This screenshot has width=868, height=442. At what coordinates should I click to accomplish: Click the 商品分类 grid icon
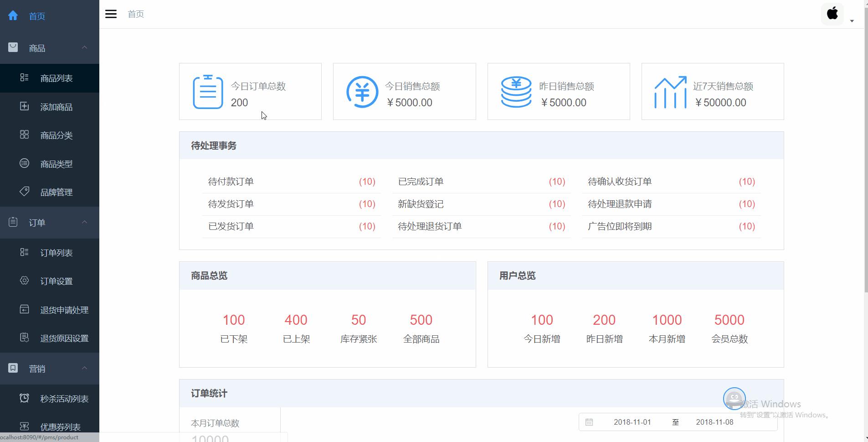point(24,135)
